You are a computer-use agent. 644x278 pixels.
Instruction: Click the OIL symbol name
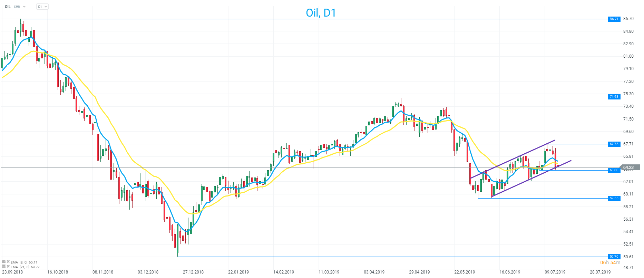8,7
